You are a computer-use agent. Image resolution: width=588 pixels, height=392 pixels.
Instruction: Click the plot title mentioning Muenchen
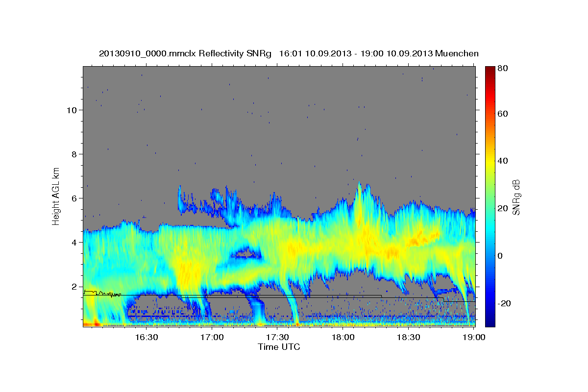289,53
